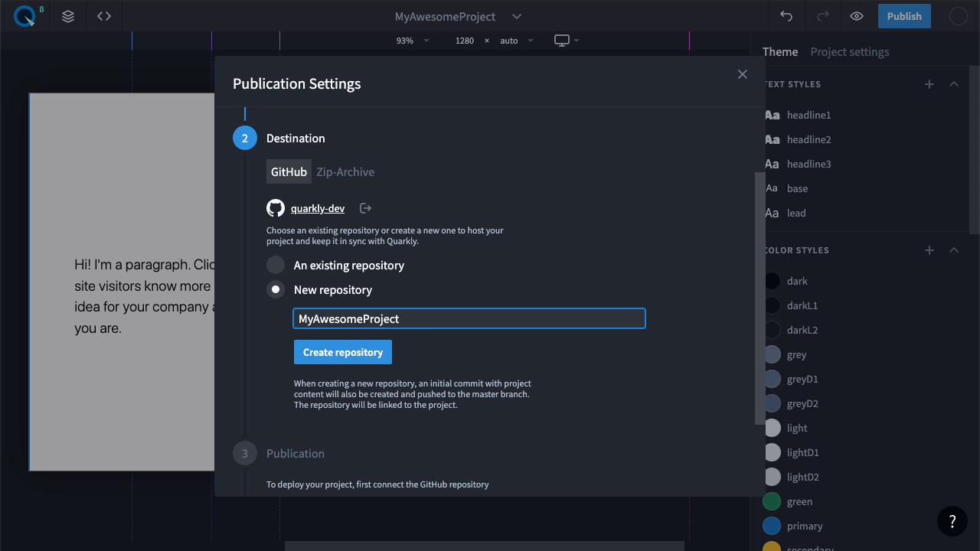980x551 pixels.
Task: Collapse the Text Styles section
Action: tap(954, 84)
